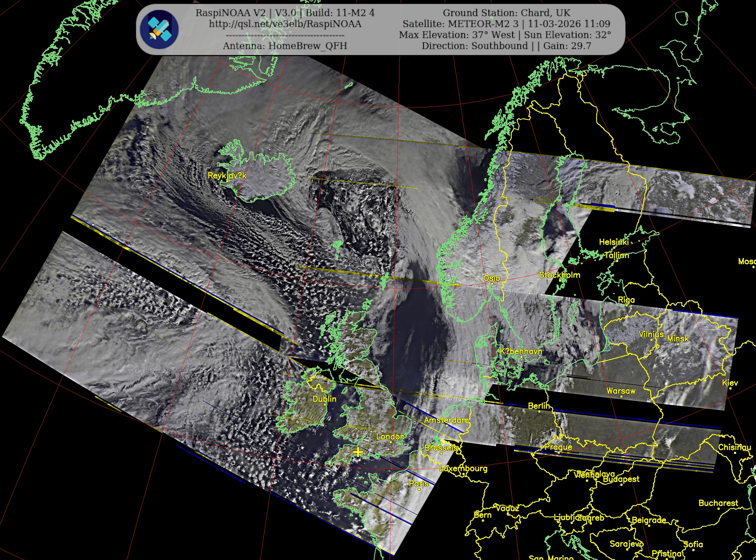Viewport: 756px width, 560px height.
Task: Click the Ground Station Chard, UK text
Action: 507,13
